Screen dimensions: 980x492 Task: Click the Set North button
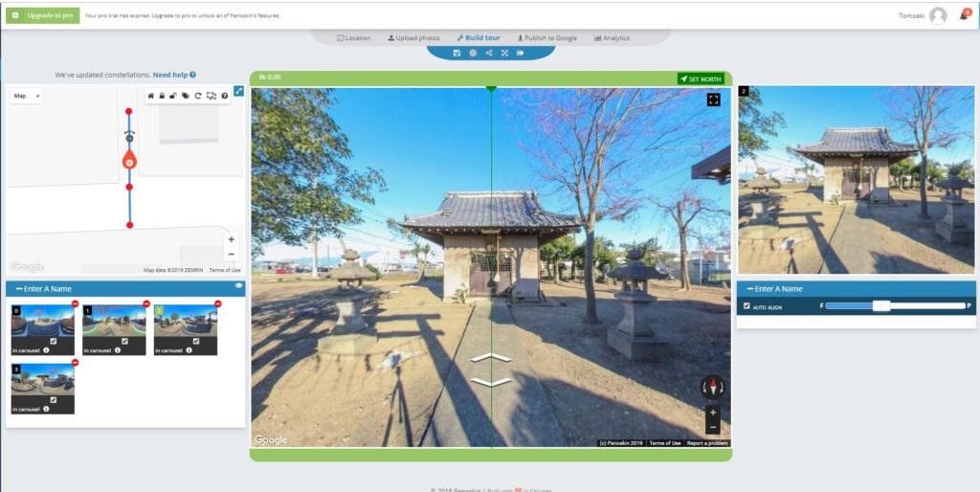(x=700, y=78)
